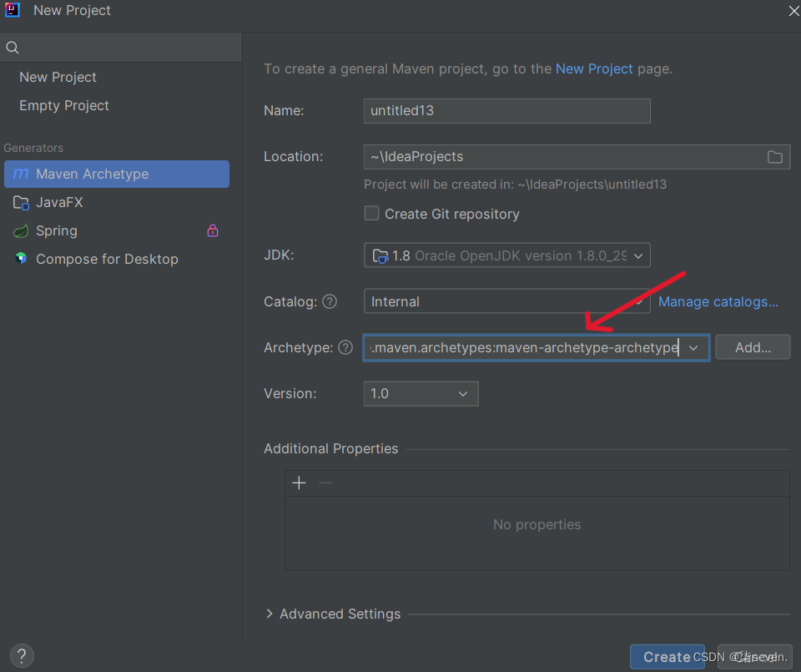Select Maven Archetype generator

[x=117, y=174]
